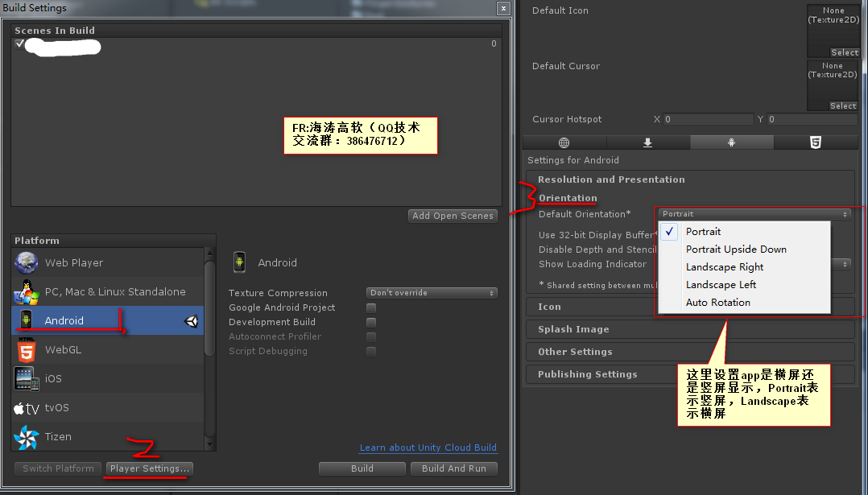Open the standalone download-arrow settings tab
This screenshot has height=495, width=868.
tap(647, 142)
